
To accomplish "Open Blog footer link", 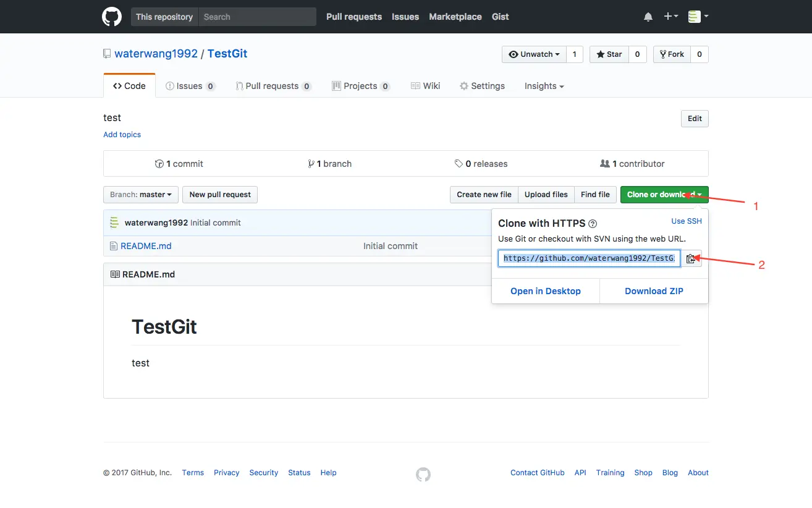I will click(670, 473).
